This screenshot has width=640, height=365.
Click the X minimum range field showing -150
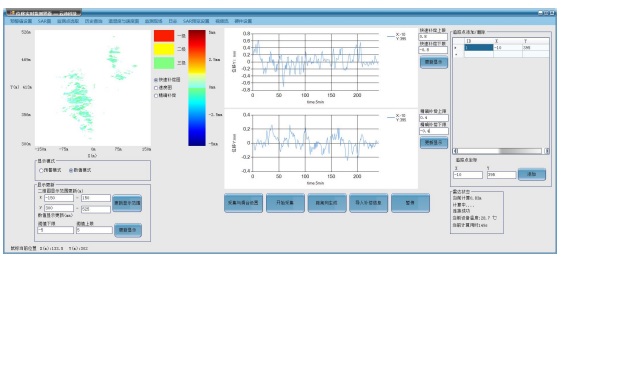click(x=59, y=198)
